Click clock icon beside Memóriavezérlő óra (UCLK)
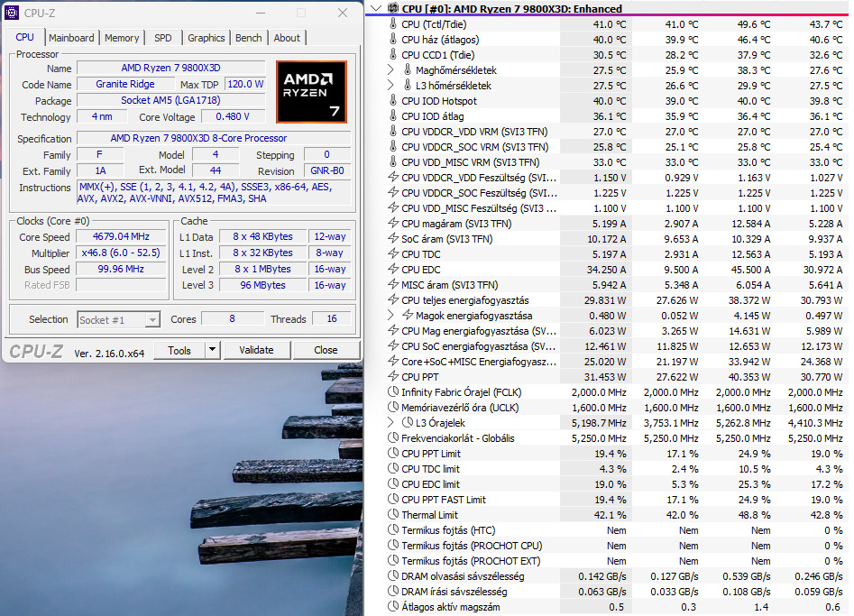The image size is (854, 616). [x=392, y=407]
